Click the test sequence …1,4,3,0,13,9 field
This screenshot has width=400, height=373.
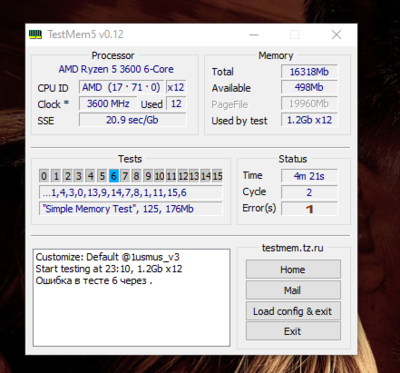[131, 192]
